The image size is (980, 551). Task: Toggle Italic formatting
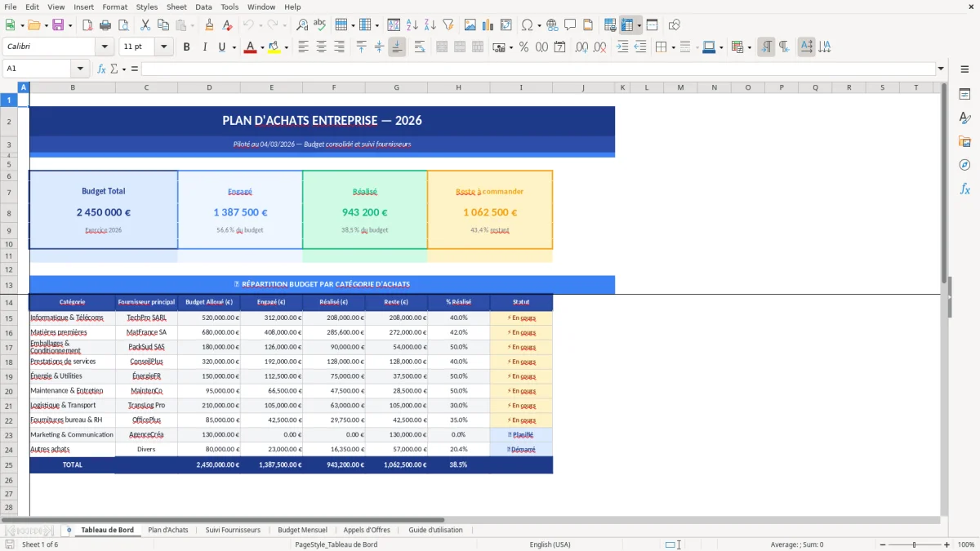click(x=204, y=47)
